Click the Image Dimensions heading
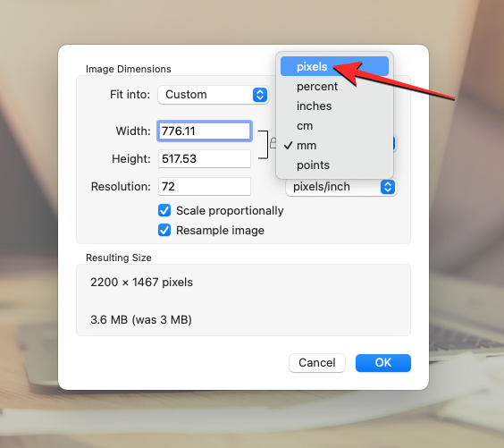504x448 pixels. (x=129, y=69)
